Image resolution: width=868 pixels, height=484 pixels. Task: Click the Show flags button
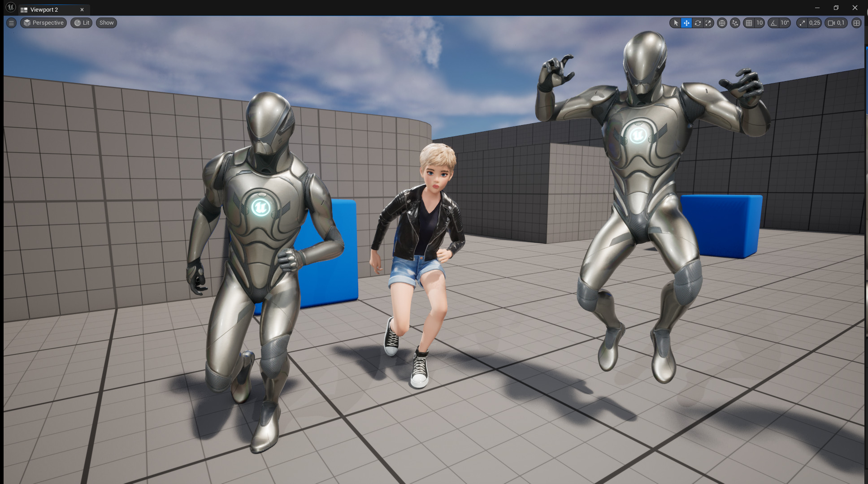[x=106, y=23]
